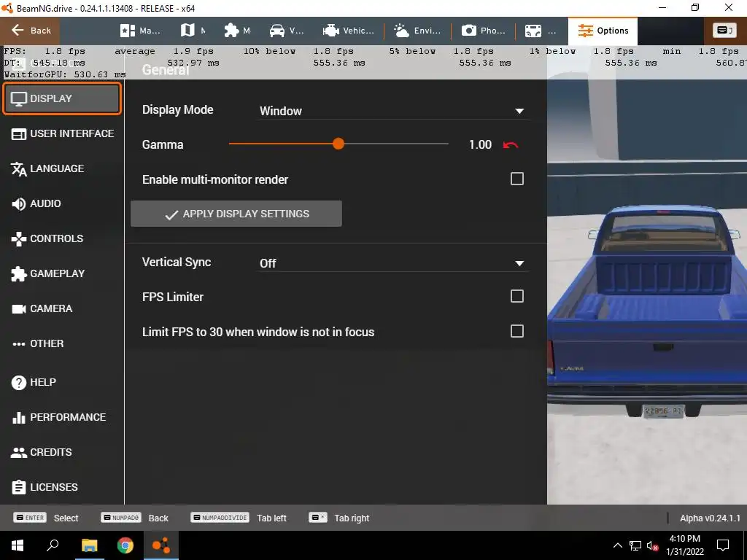The image size is (747, 560).
Task: Switch to the Photo mode tab
Action: pyautogui.click(x=483, y=31)
